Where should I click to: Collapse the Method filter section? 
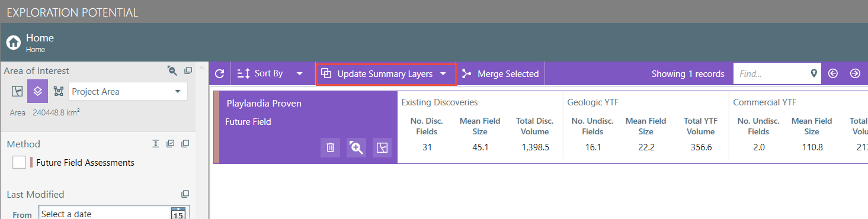point(156,144)
